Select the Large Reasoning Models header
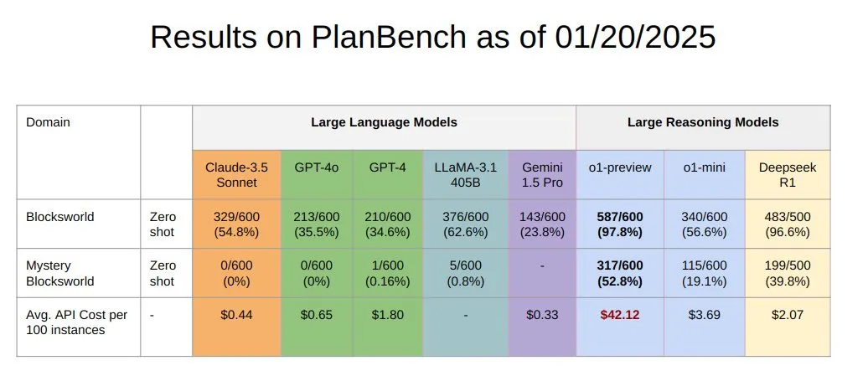 pos(702,122)
